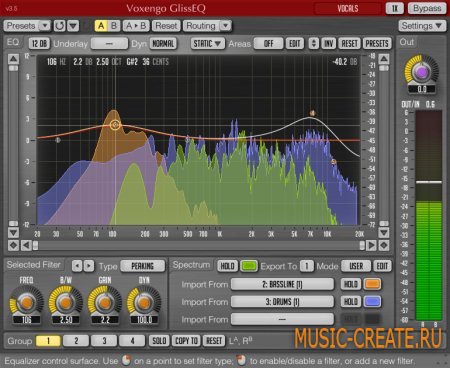450x368 pixels.
Task: Click the right arrow on the horizontal scrollbar
Action: (371, 245)
